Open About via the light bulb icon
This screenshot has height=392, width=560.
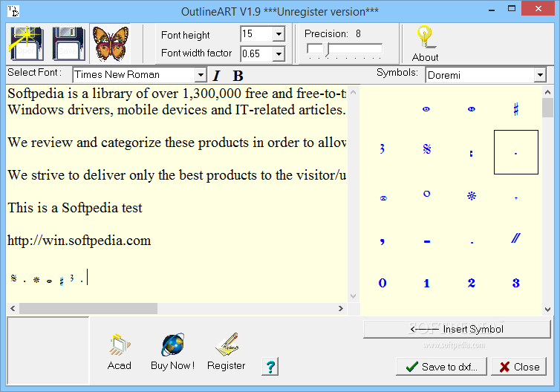425,44
